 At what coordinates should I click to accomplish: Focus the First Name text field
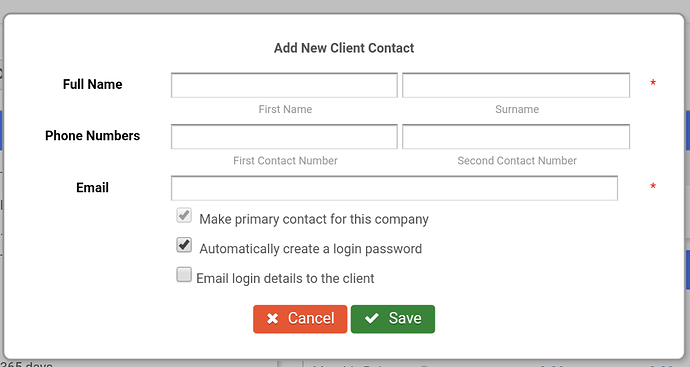(x=284, y=85)
